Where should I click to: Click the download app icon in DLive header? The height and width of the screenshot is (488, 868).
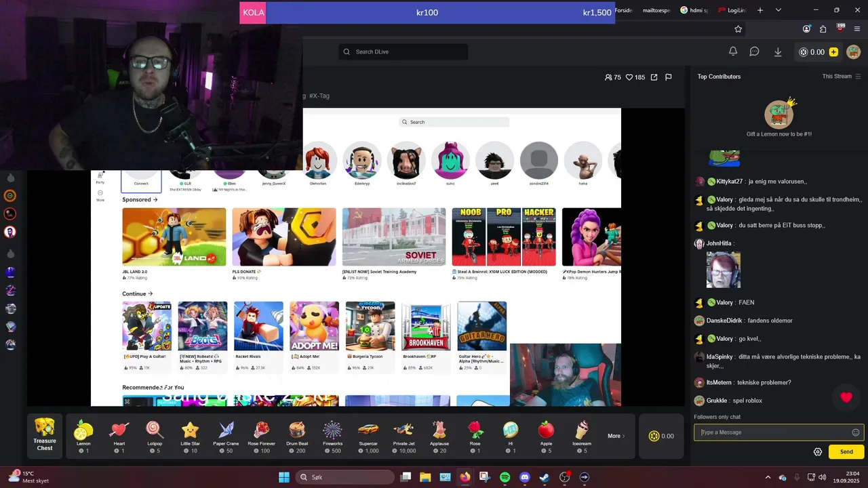tap(778, 52)
